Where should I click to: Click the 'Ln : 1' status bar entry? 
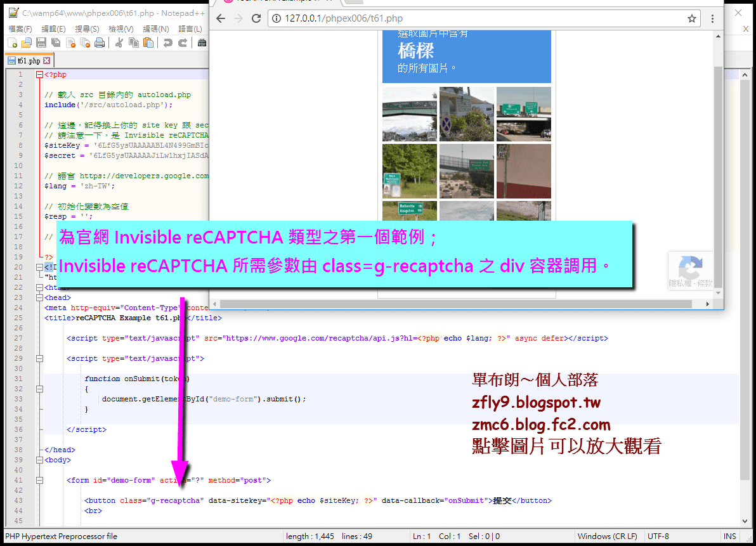click(x=421, y=536)
